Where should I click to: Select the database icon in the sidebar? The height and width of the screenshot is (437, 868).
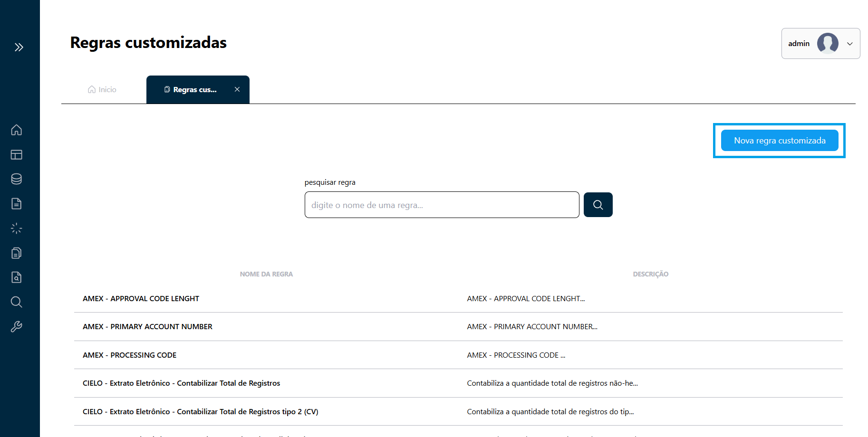[16, 179]
